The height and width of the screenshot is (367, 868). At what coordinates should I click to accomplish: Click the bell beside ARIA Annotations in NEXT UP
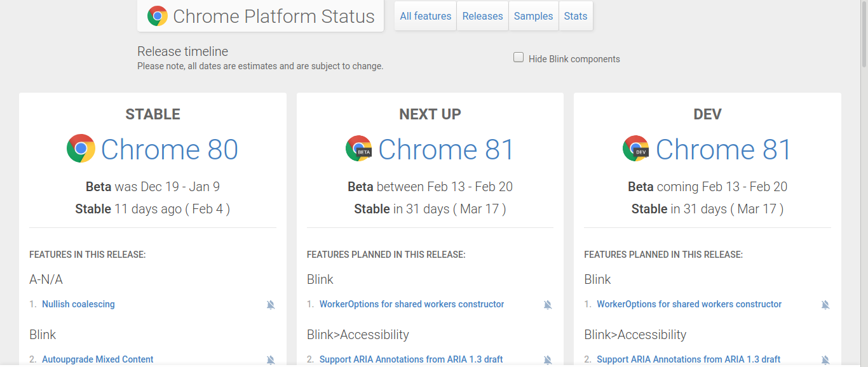548,359
